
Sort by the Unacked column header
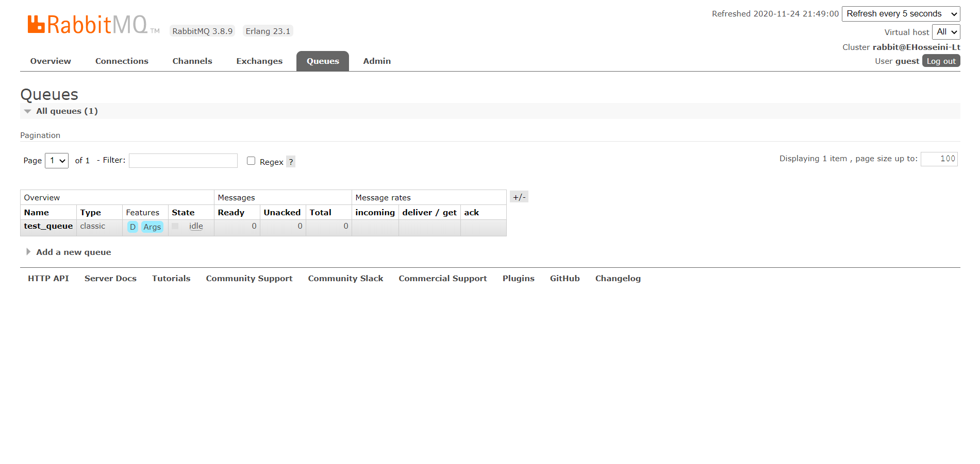(x=282, y=212)
